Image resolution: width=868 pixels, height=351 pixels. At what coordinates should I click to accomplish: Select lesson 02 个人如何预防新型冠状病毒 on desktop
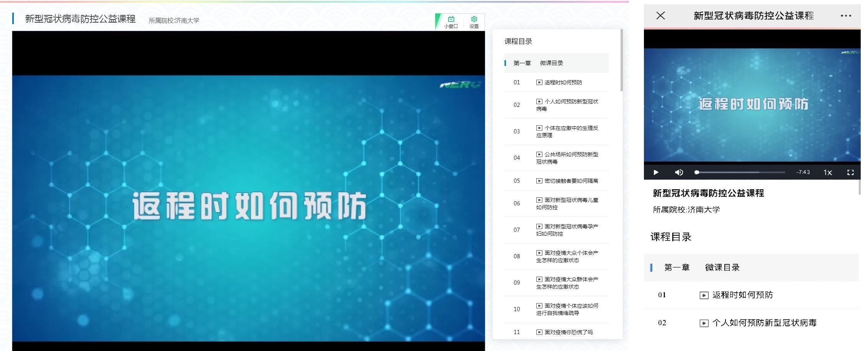[x=556, y=105]
